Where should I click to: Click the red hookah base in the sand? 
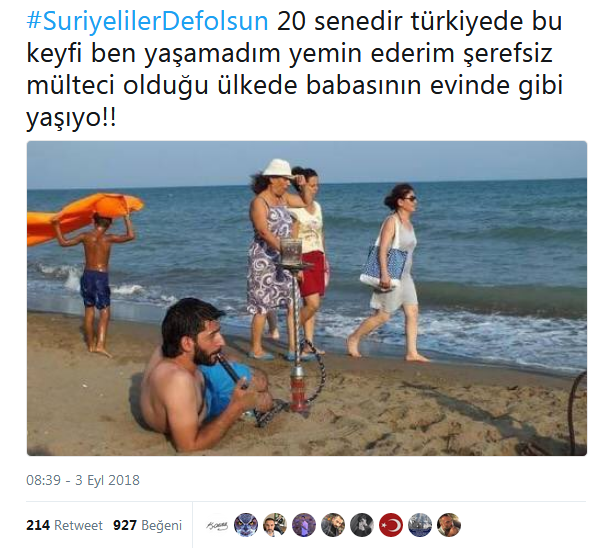298,390
